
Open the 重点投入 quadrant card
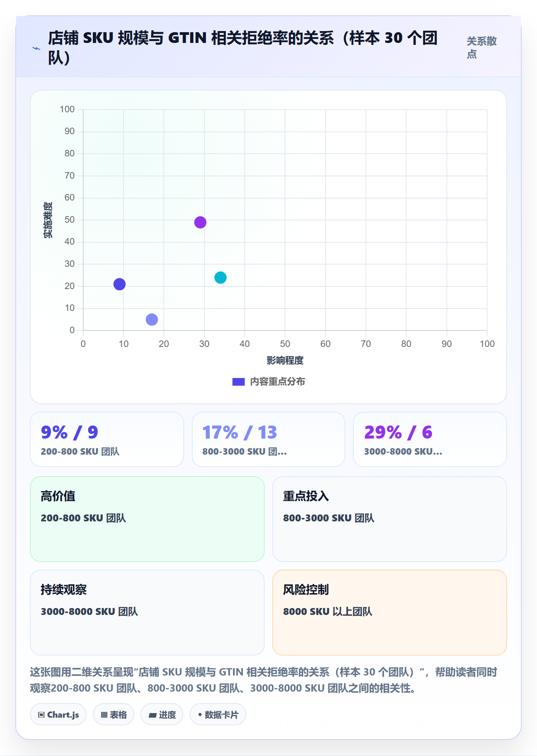point(390,519)
